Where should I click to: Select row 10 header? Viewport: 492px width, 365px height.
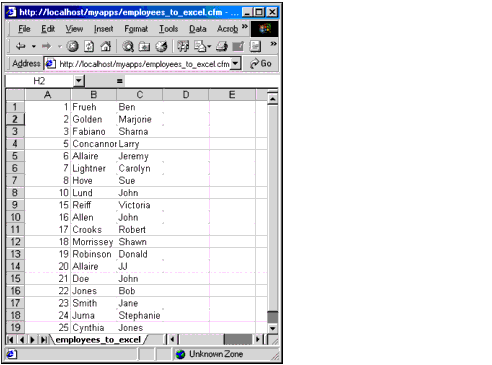(15, 217)
